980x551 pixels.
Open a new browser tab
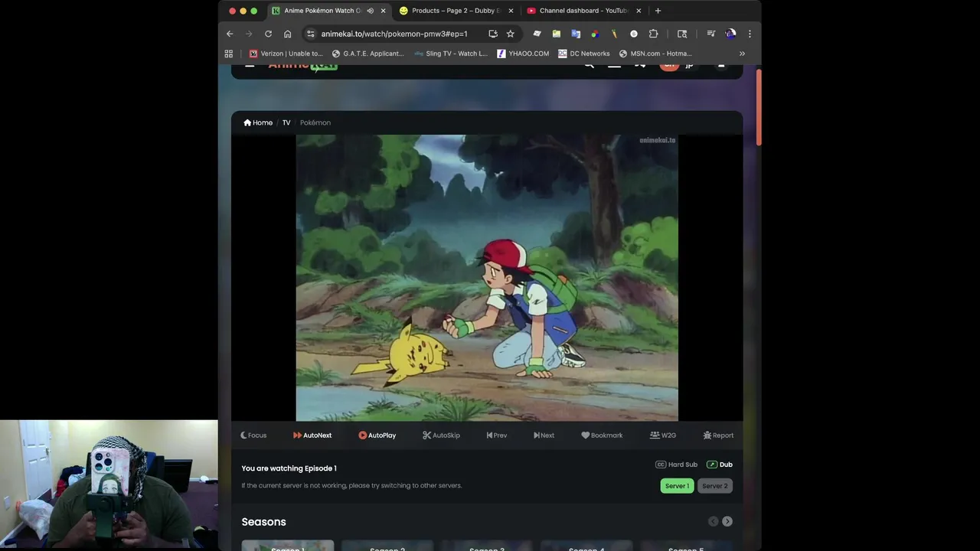click(658, 11)
